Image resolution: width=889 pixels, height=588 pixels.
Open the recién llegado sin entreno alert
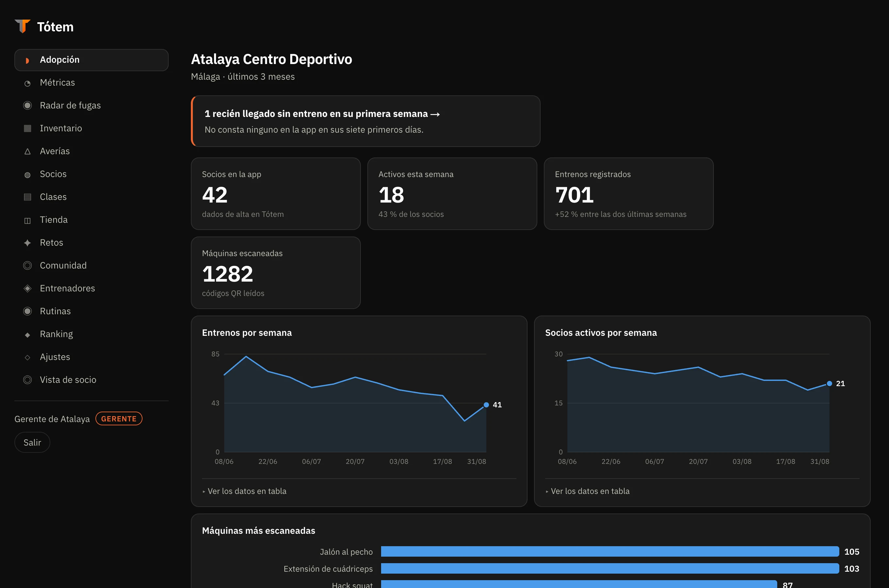(x=366, y=121)
